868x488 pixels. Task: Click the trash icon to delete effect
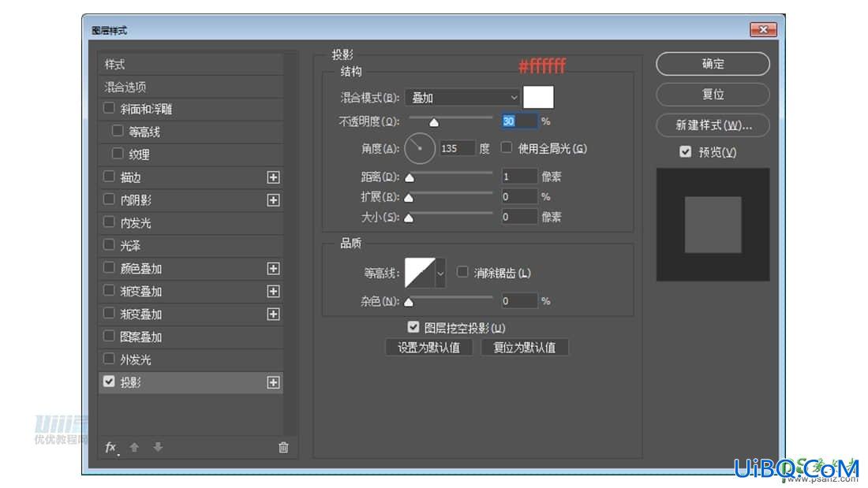point(282,447)
